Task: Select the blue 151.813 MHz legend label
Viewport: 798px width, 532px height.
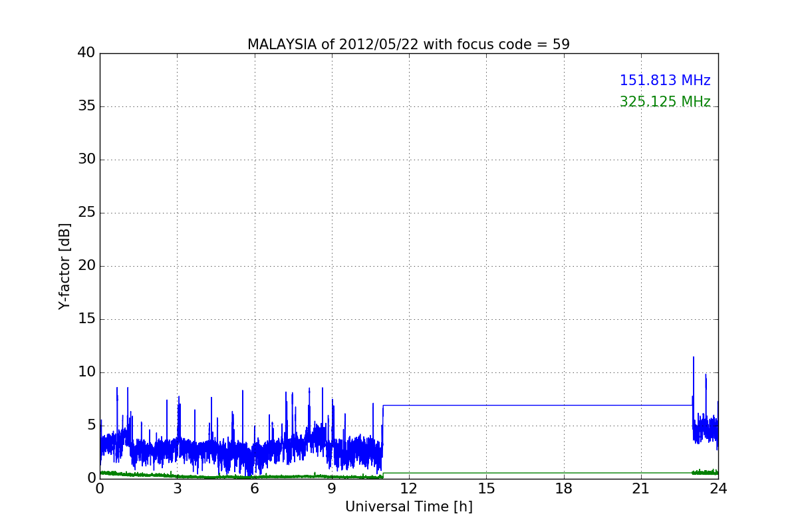Action: click(x=665, y=80)
